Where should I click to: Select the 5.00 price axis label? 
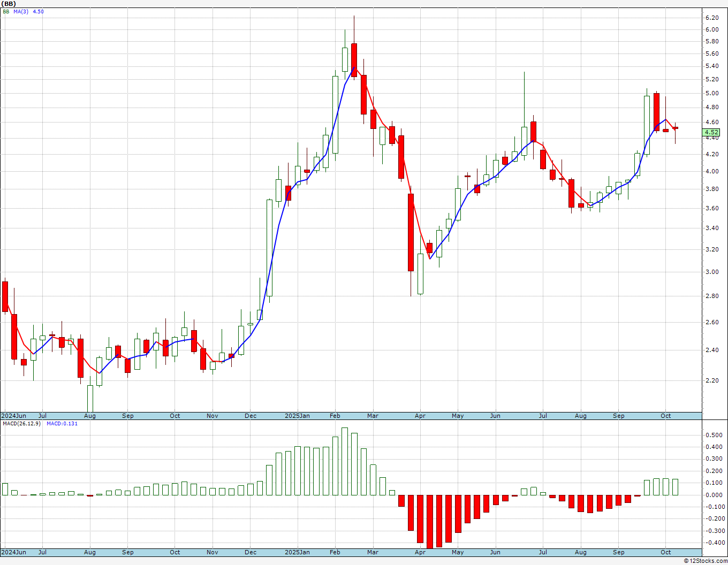click(712, 93)
